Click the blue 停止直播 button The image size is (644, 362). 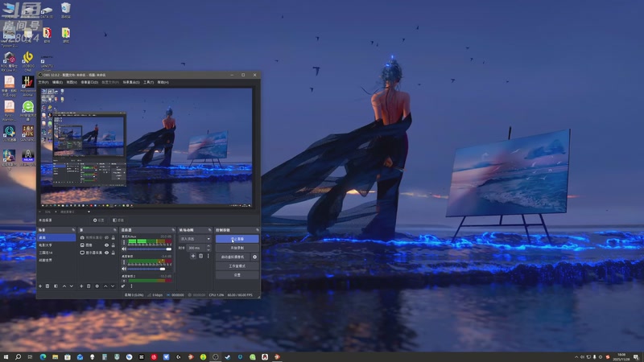click(x=237, y=239)
